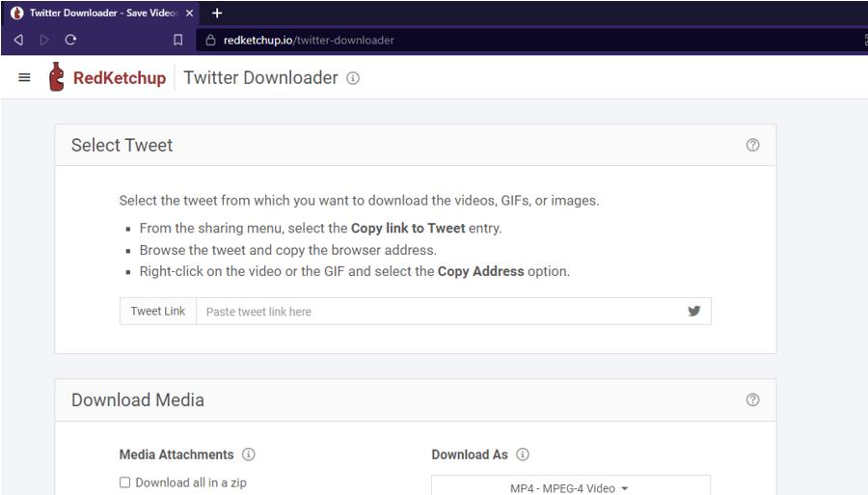Viewport: 868px width, 495px height.
Task: Click the Download Media heading
Action: click(x=138, y=399)
